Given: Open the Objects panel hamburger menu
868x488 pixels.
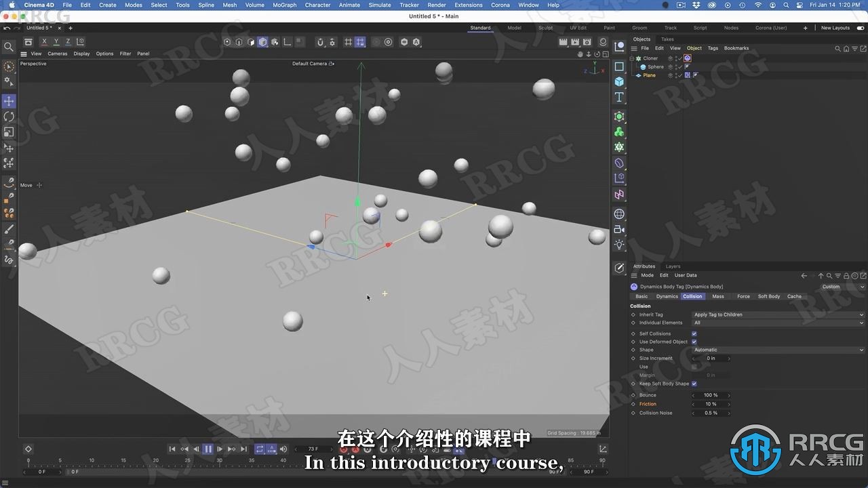Looking at the screenshot, I should point(635,48).
